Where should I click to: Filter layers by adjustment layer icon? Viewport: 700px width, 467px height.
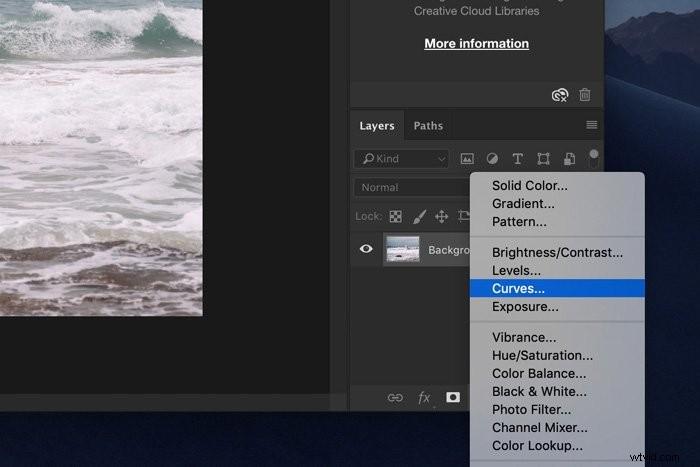click(492, 158)
